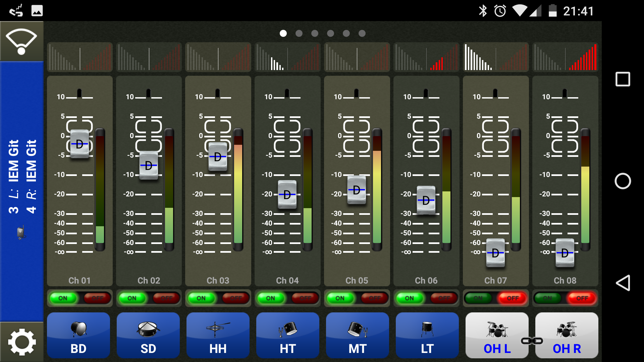Select the SD snare drum channel button

(x=148, y=336)
